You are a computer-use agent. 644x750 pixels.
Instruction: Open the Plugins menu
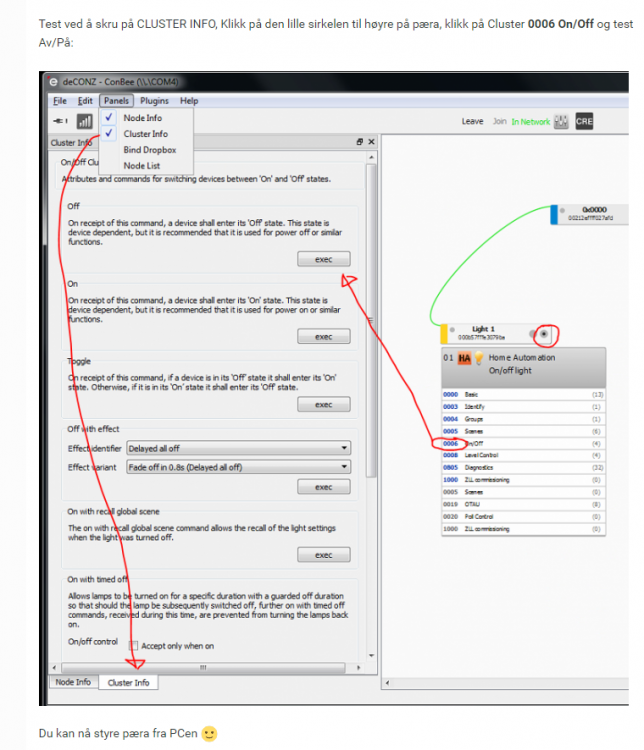tap(154, 101)
